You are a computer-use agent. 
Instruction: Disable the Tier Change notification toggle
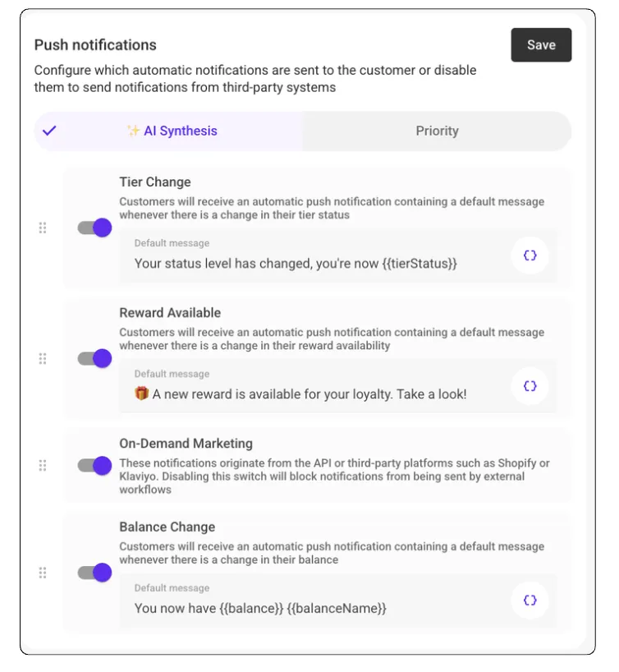[x=94, y=228]
